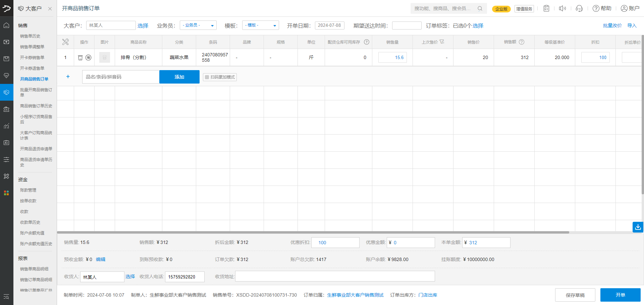Delete row 1 using the trash icon
Screen dimensions: 644x305
(80, 58)
